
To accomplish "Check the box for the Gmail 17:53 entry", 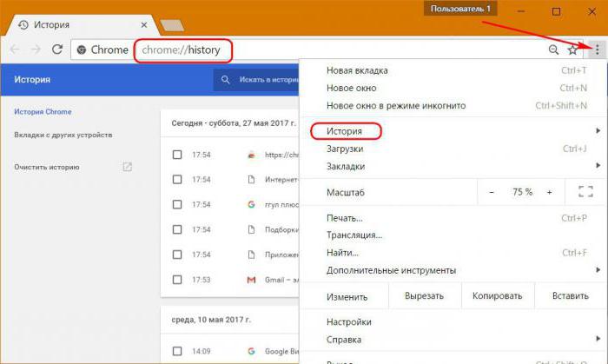I will click(177, 280).
